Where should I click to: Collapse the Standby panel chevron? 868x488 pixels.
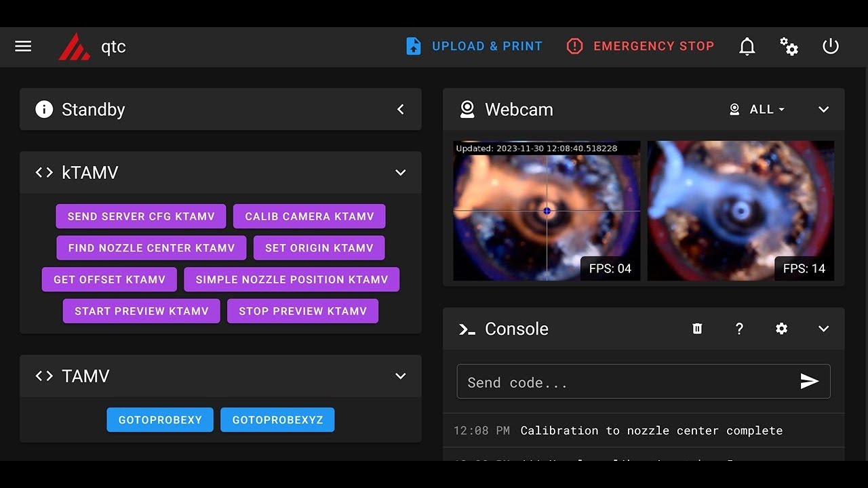(x=401, y=109)
